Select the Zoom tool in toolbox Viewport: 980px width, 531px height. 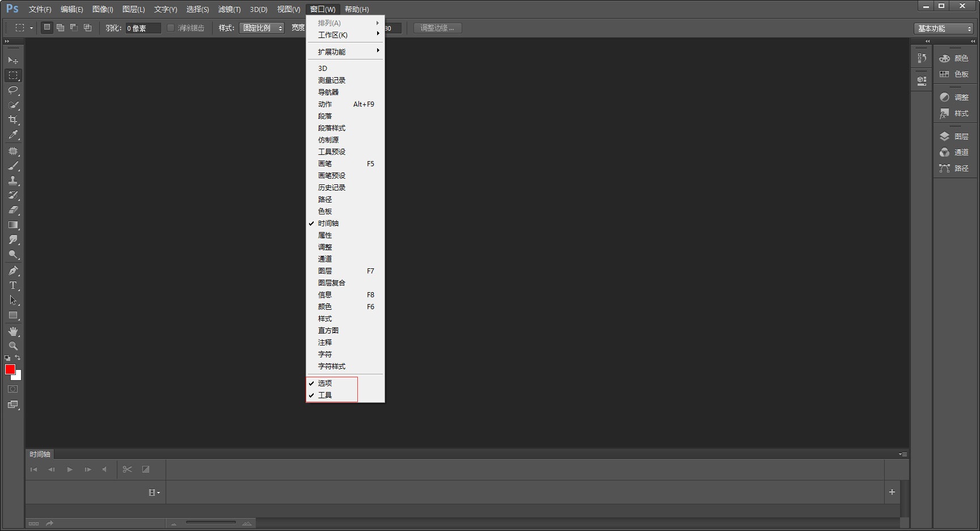pos(13,345)
